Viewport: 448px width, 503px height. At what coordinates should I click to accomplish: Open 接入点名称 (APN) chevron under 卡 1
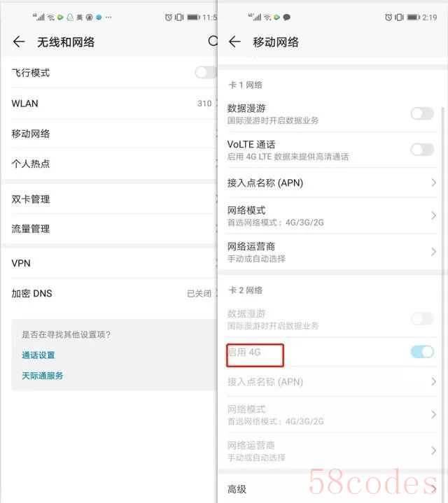coord(433,183)
